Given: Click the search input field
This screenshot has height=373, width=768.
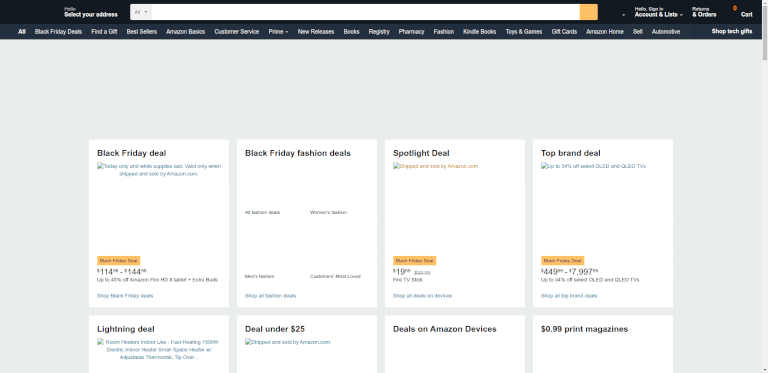Looking at the screenshot, I should click(x=365, y=12).
